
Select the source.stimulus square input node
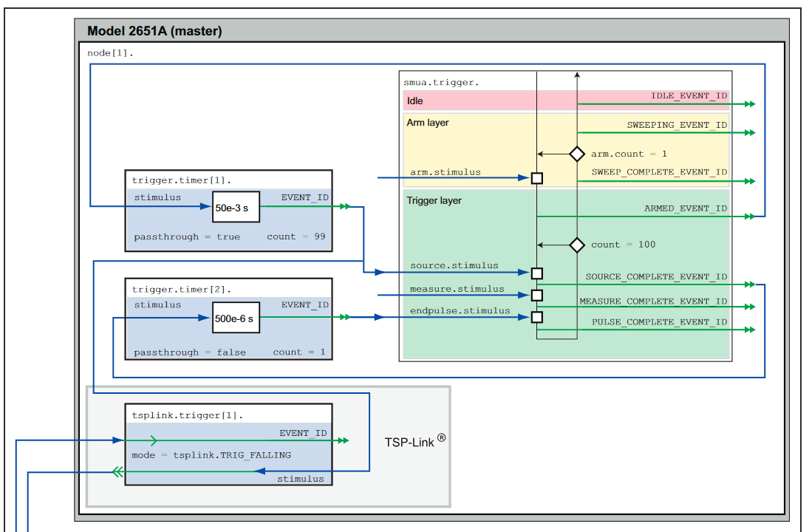[x=537, y=273]
